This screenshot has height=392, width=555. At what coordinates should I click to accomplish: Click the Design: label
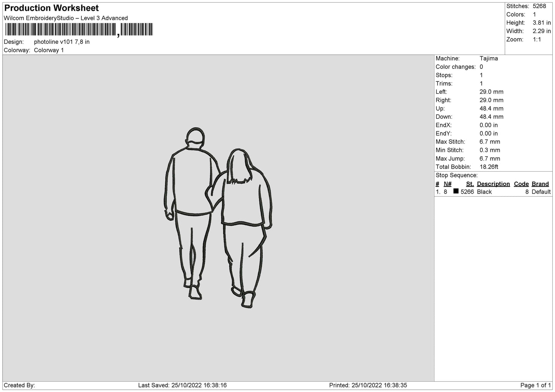pos(14,42)
